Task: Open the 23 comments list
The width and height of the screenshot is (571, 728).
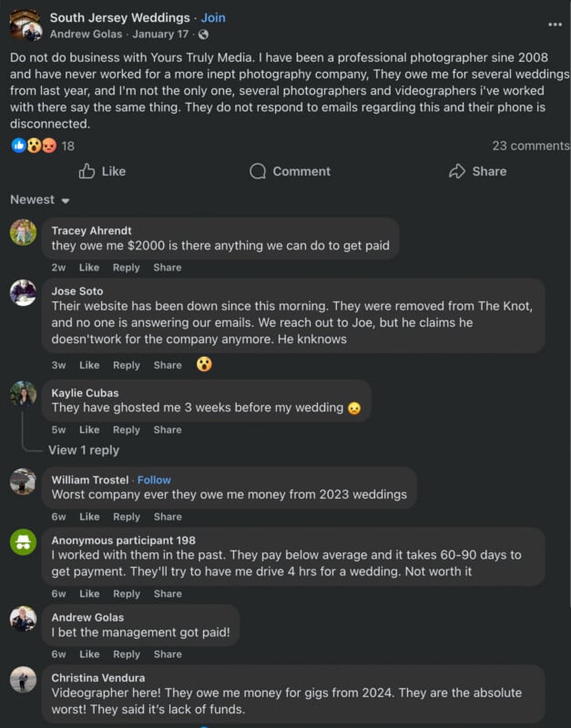Action: [532, 145]
